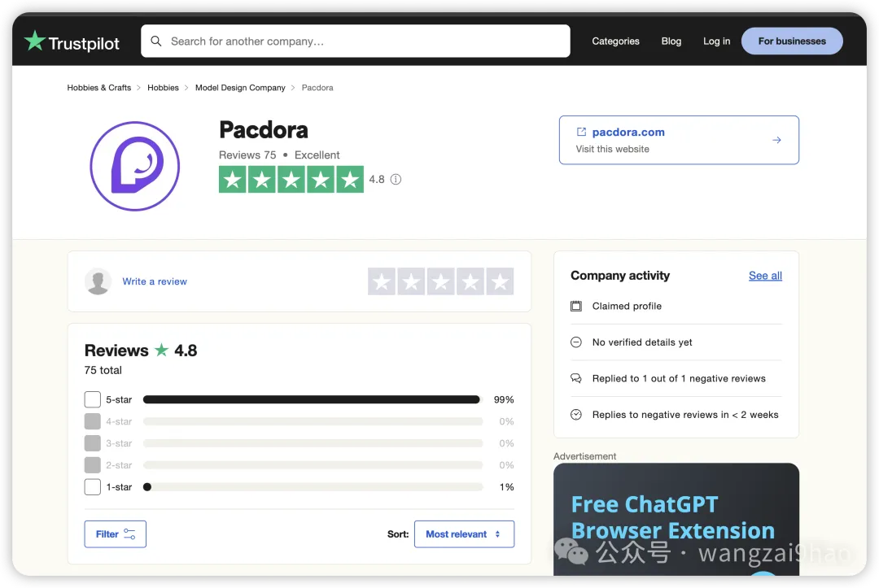This screenshot has width=879, height=588.
Task: Click the No verified details yet text
Action: coord(642,342)
